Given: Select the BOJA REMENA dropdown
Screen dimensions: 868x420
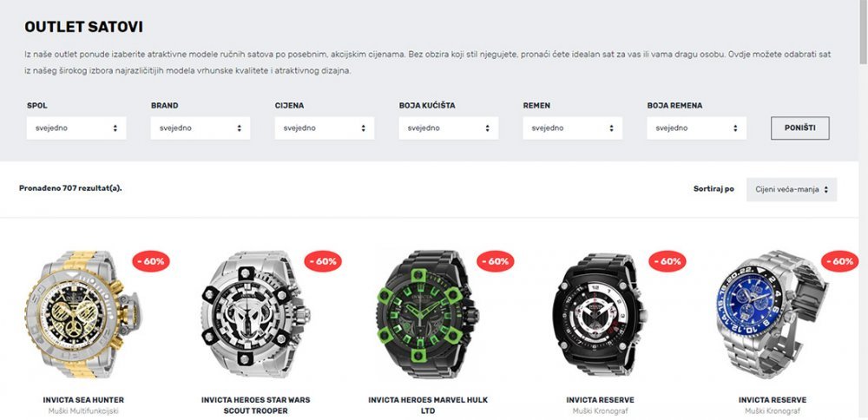Looking at the screenshot, I should 696,128.
